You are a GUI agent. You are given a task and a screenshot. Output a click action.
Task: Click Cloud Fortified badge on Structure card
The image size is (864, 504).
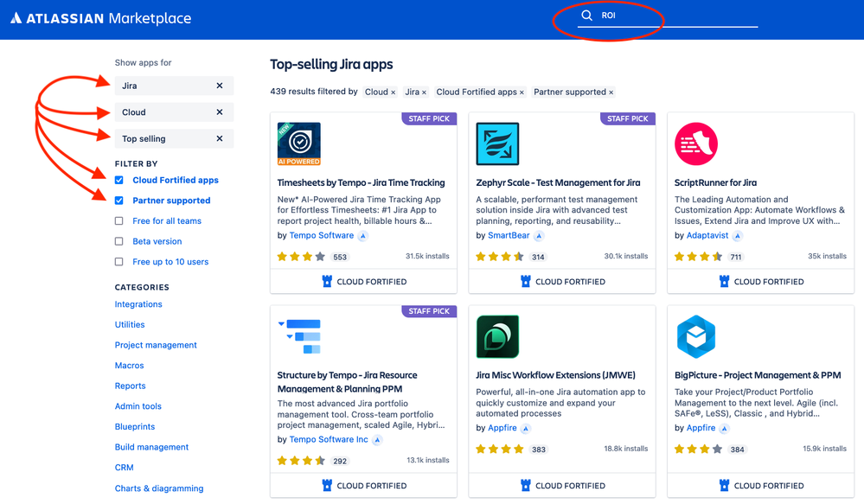point(363,485)
